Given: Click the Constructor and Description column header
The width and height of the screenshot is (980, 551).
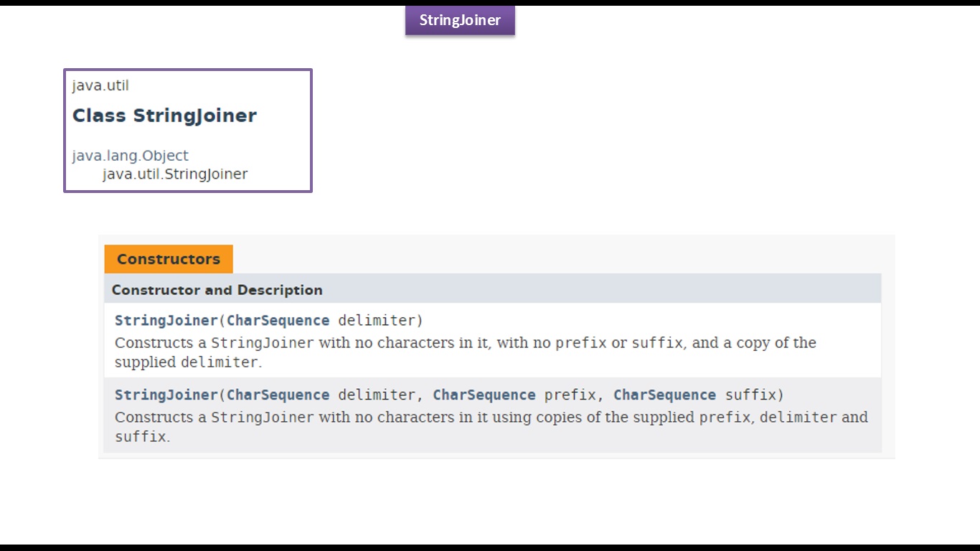Looking at the screenshot, I should [x=217, y=290].
